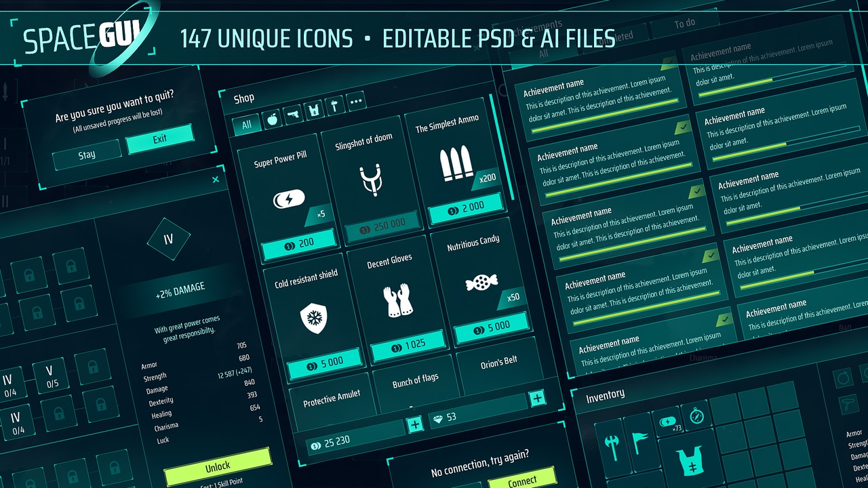Click the Shop vertical scrollbar

(x=501, y=147)
